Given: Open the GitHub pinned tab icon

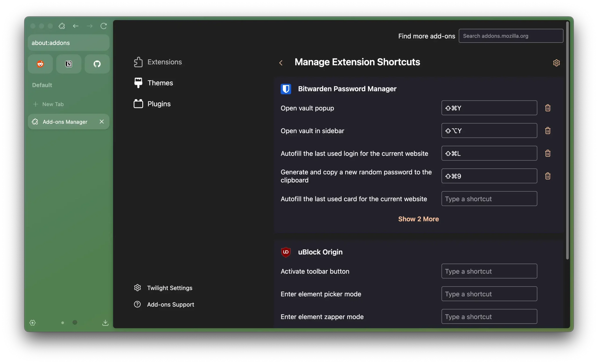Looking at the screenshot, I should [x=97, y=64].
